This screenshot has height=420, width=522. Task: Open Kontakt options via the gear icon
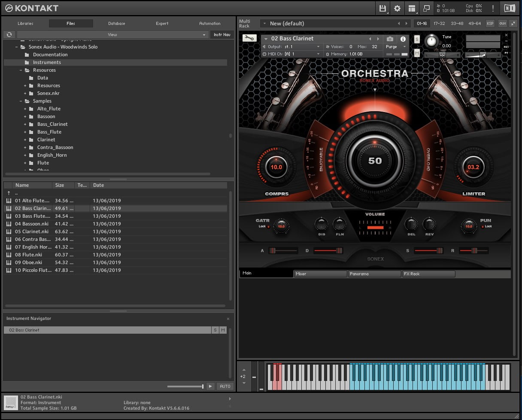point(397,8)
